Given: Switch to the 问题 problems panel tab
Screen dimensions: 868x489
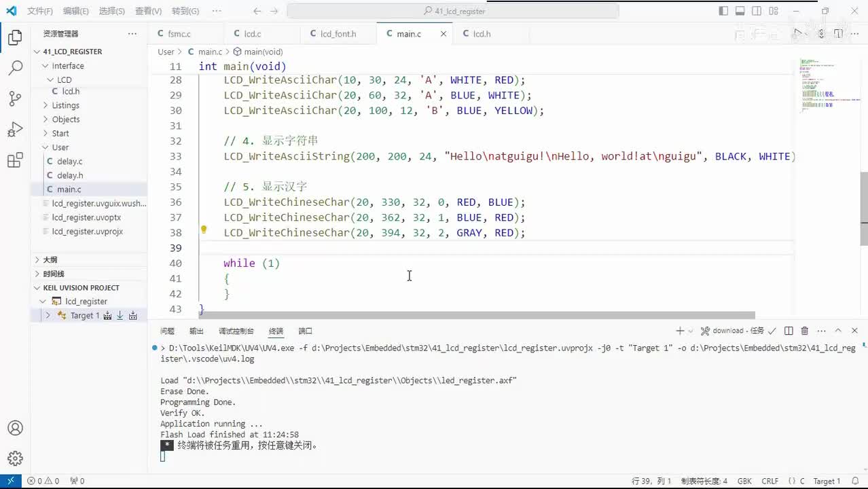Looking at the screenshot, I should [167, 331].
